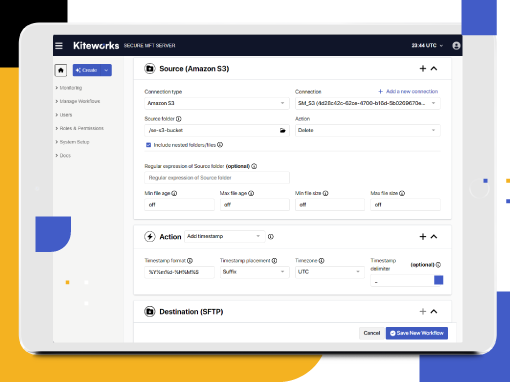The width and height of the screenshot is (510, 382).
Task: Open the Source Action dropdown showing Delete
Action: [368, 130]
